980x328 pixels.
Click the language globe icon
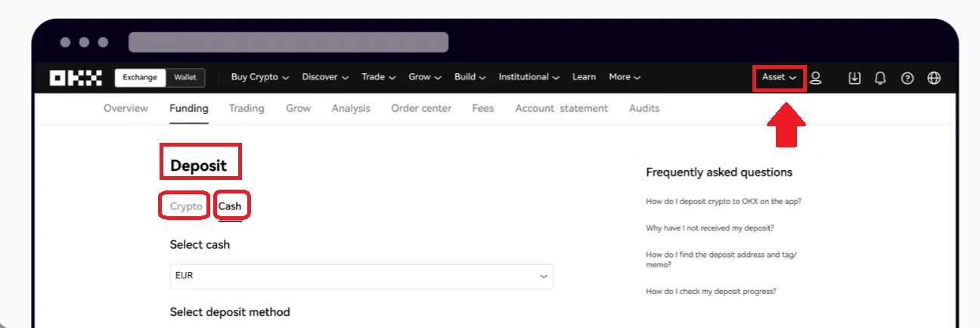point(934,78)
